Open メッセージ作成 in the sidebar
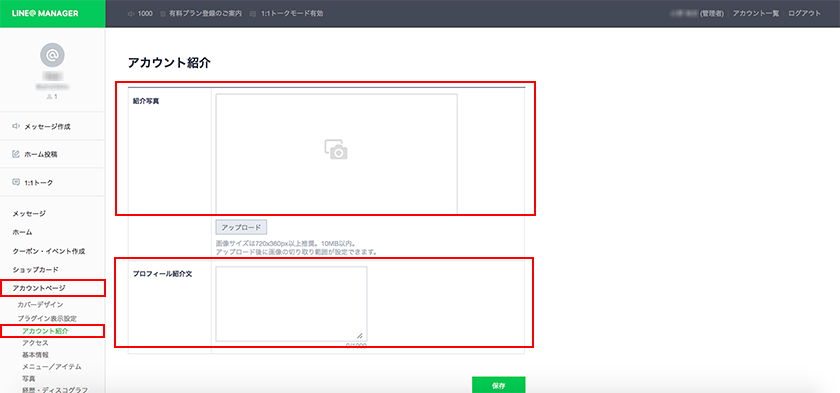Image resolution: width=840 pixels, height=393 pixels. pyautogui.click(x=52, y=127)
